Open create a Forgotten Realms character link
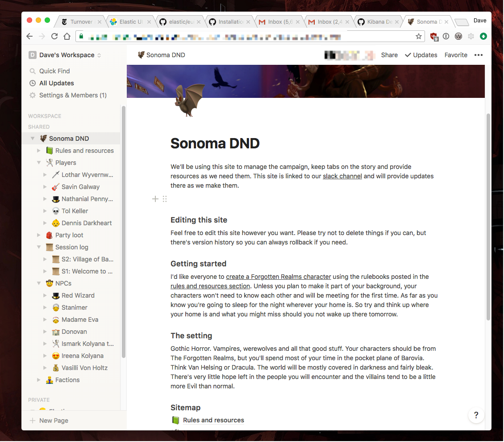 click(279, 277)
